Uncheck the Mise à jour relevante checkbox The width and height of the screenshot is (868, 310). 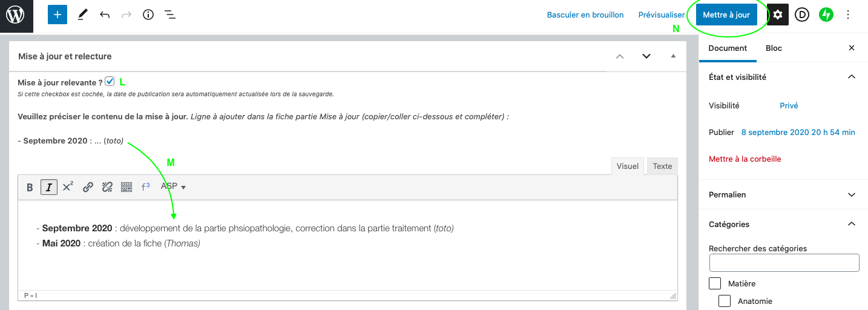coord(110,81)
